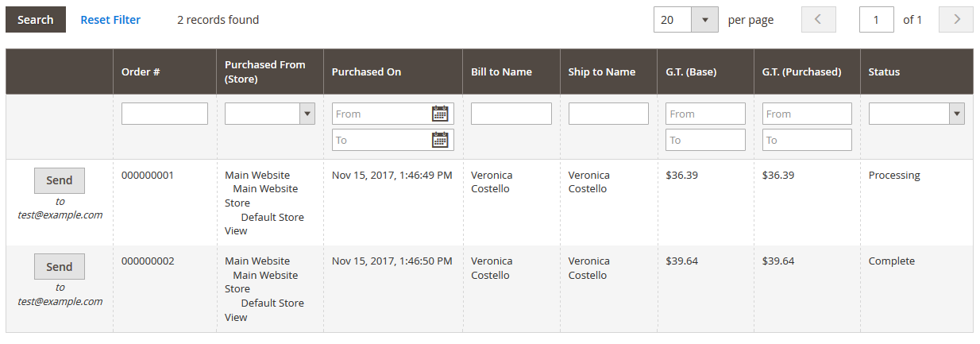Sort by the Purchased On column header
The image size is (980, 344).
366,72
